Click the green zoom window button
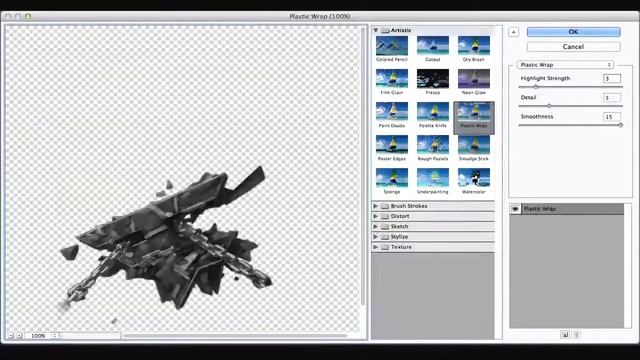 point(28,16)
